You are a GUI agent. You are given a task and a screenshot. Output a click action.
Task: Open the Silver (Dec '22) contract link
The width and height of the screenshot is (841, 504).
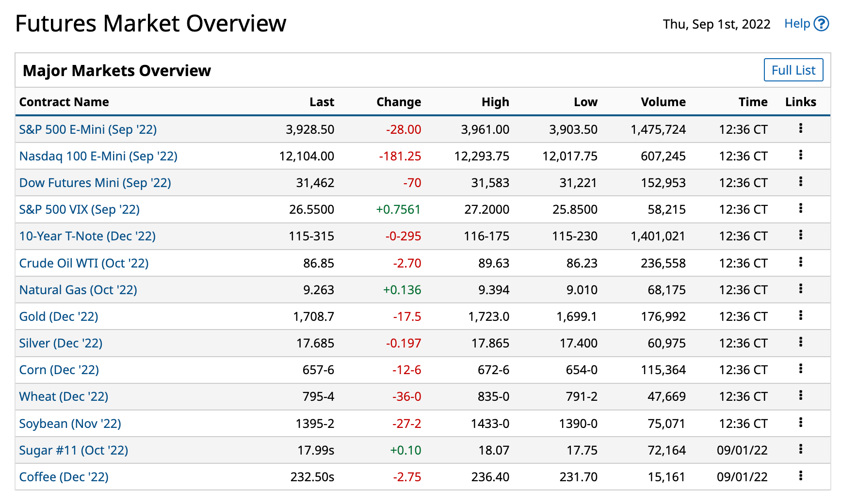tap(61, 343)
